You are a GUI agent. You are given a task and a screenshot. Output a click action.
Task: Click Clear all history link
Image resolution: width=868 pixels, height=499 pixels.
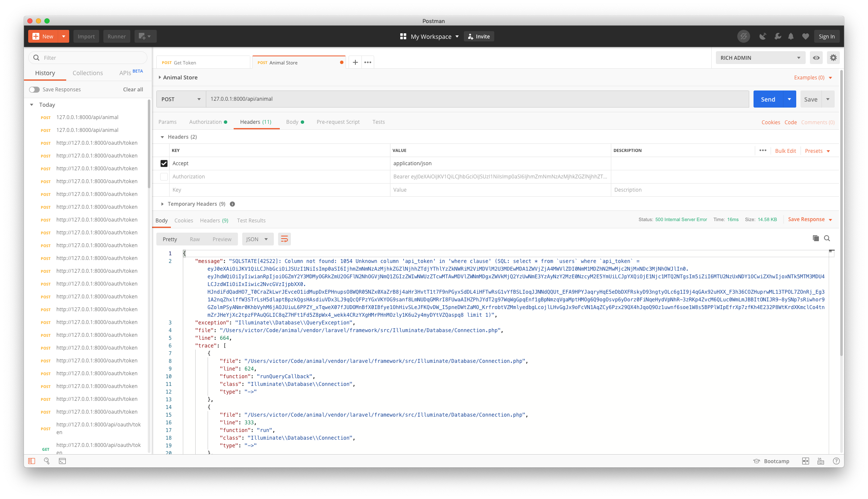click(133, 90)
